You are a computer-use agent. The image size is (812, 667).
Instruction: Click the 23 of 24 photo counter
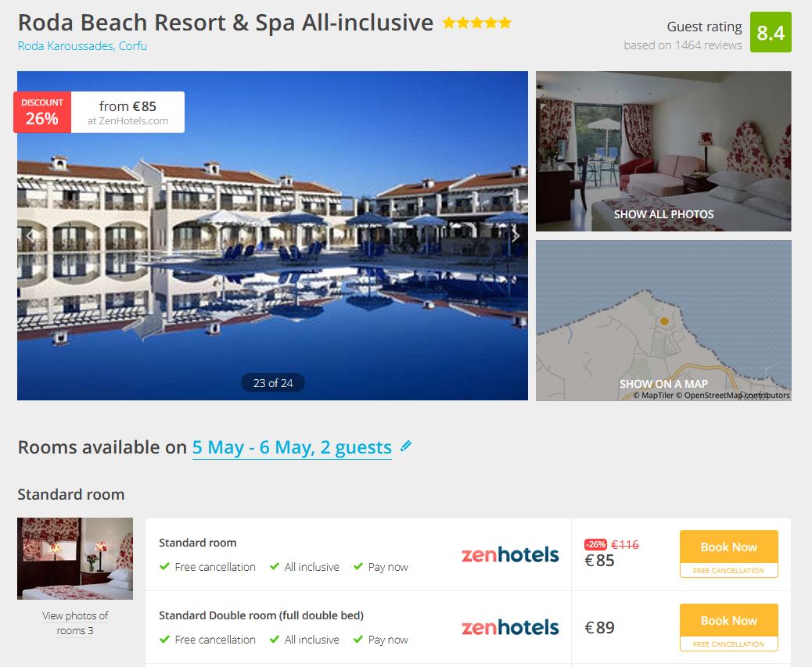click(273, 383)
